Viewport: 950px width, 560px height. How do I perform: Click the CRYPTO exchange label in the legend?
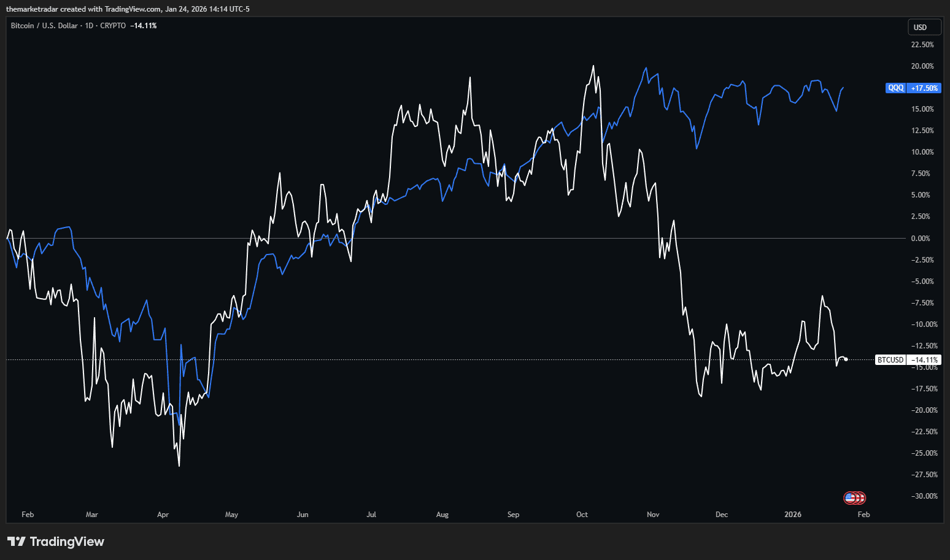[x=112, y=25]
